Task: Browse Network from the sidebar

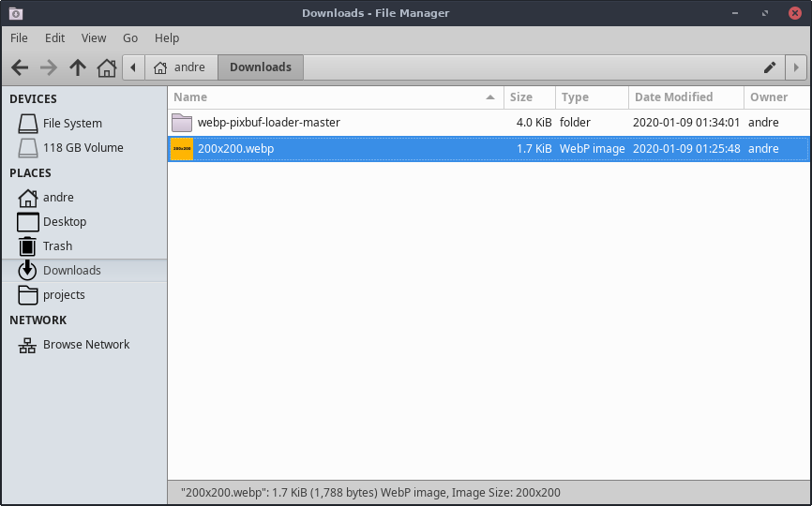Action: 86,344
